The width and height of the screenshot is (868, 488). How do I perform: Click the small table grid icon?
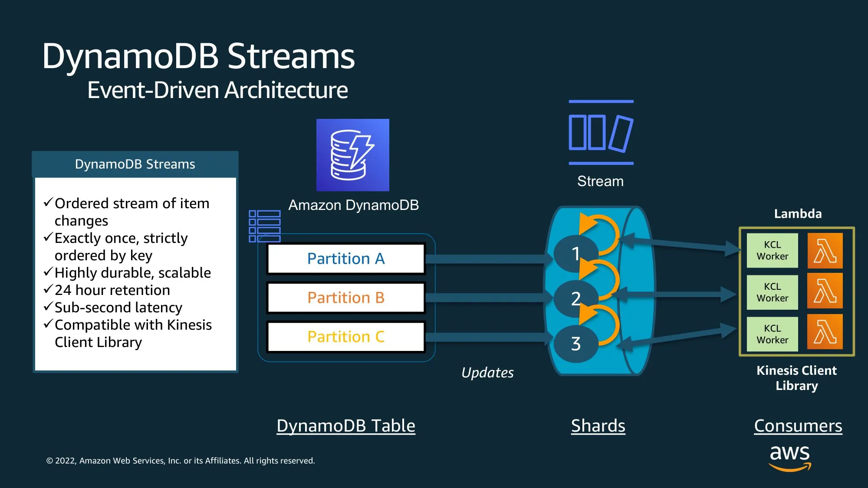click(x=264, y=226)
